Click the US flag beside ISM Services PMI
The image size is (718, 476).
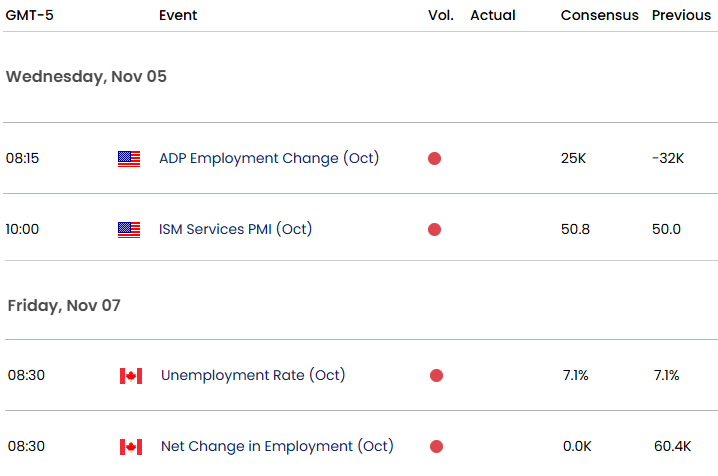point(129,229)
